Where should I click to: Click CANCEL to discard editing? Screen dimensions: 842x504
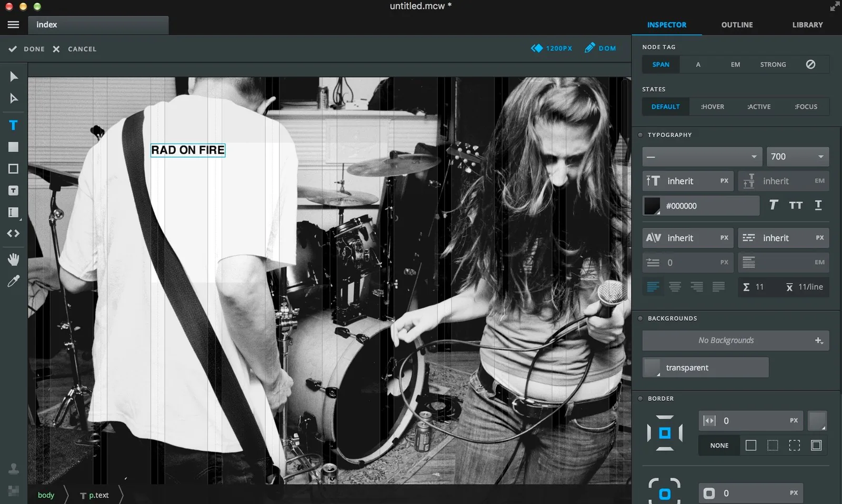75,49
